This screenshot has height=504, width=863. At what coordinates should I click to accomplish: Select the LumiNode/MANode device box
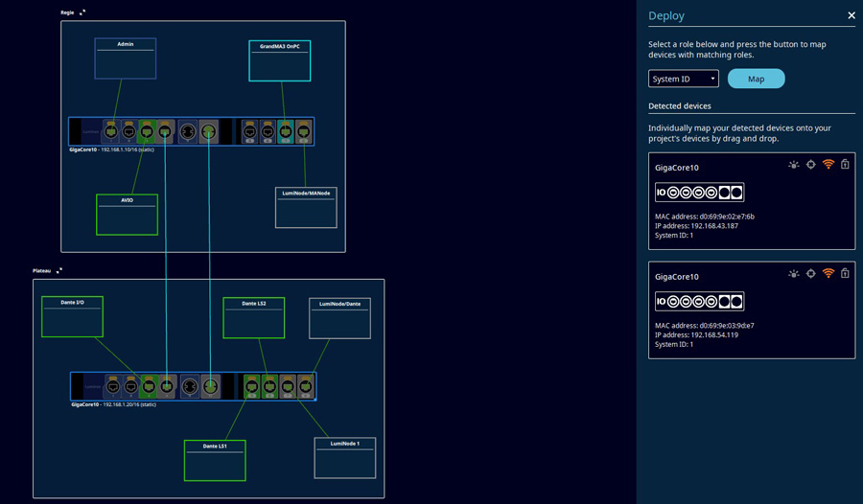pyautogui.click(x=306, y=207)
